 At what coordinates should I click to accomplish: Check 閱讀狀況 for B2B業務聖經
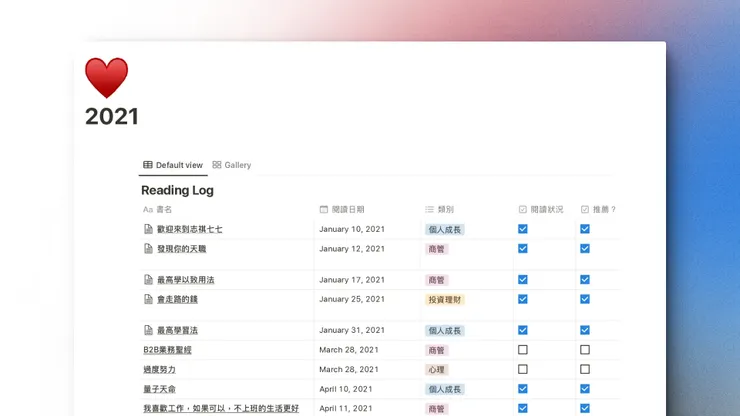(x=522, y=349)
